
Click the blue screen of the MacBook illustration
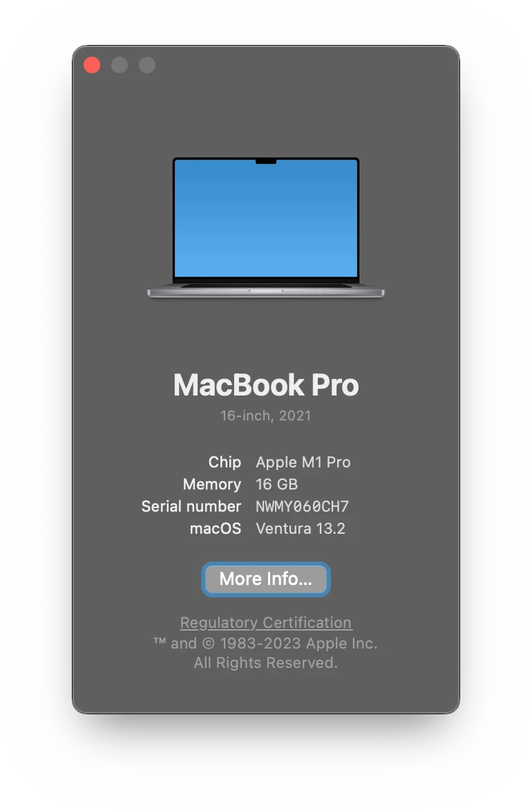(x=265, y=218)
